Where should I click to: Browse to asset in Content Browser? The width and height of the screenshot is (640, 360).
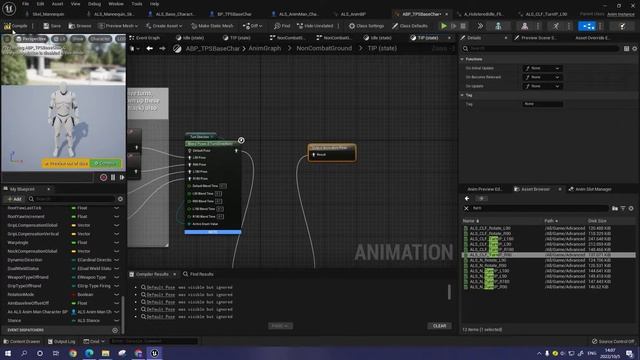click(80, 26)
